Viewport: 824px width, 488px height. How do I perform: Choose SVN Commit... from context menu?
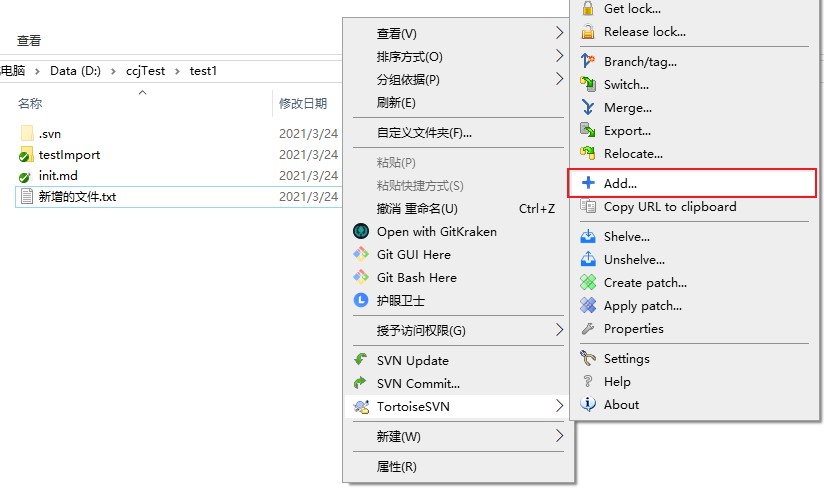[x=418, y=384]
